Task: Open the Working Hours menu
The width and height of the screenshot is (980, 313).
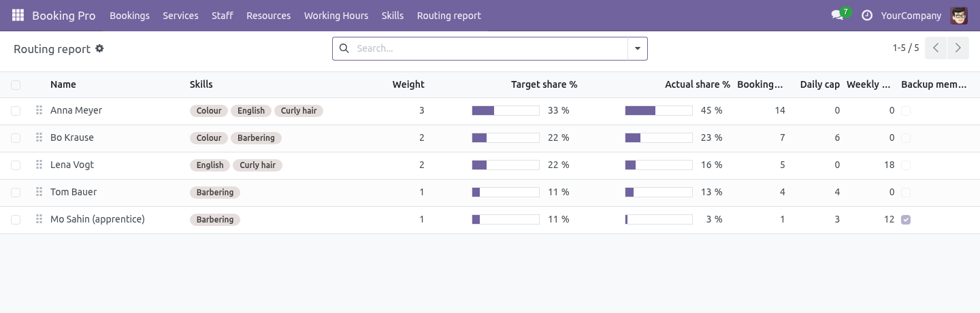Action: (x=336, y=15)
